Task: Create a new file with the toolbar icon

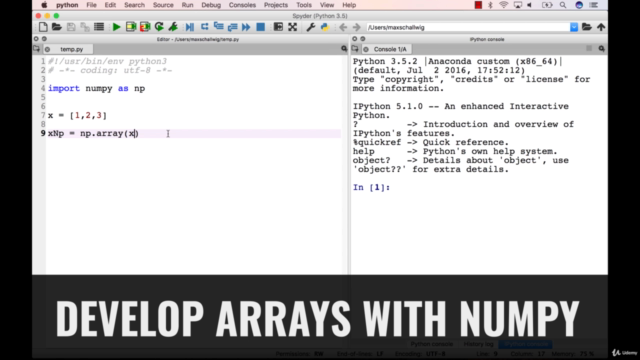Action: click(x=43, y=27)
